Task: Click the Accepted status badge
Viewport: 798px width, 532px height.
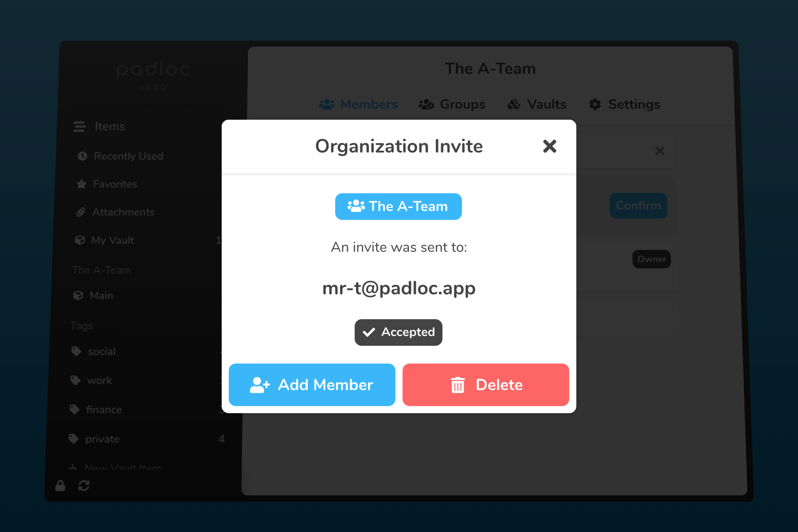Action: click(398, 332)
